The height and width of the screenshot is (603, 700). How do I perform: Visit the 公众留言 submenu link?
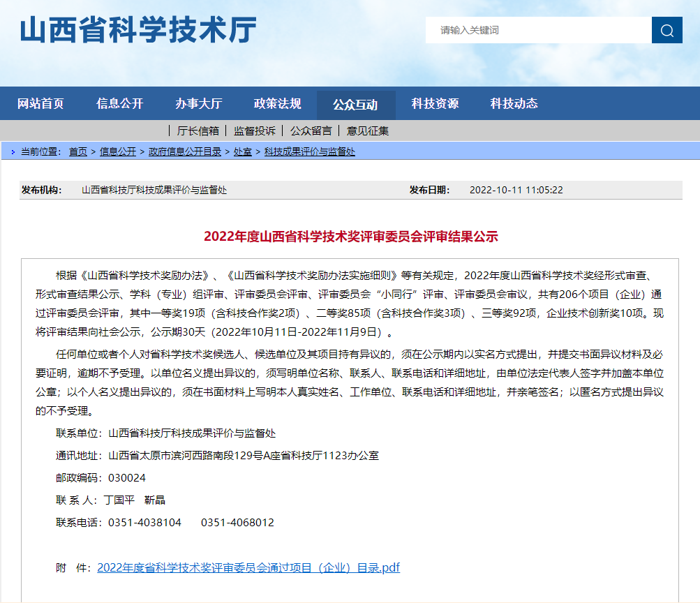(x=311, y=131)
